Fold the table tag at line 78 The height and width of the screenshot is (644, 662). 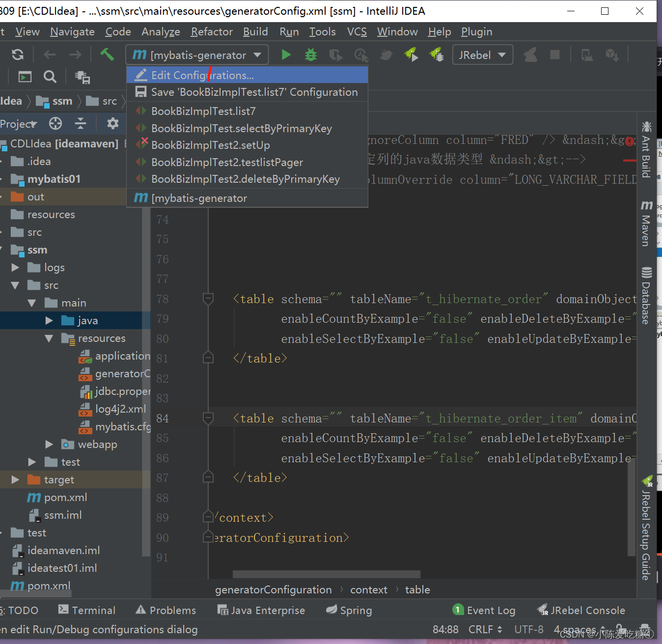click(x=208, y=299)
